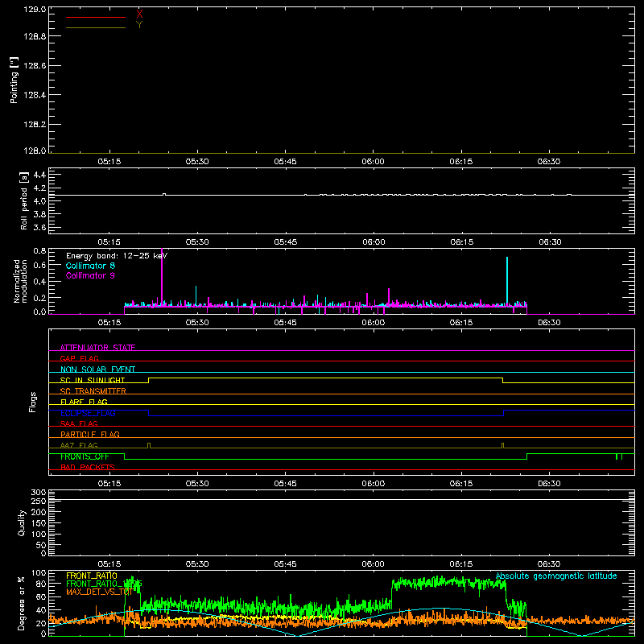
Task: Select the SAA_FLAG label
Action: 79,423
